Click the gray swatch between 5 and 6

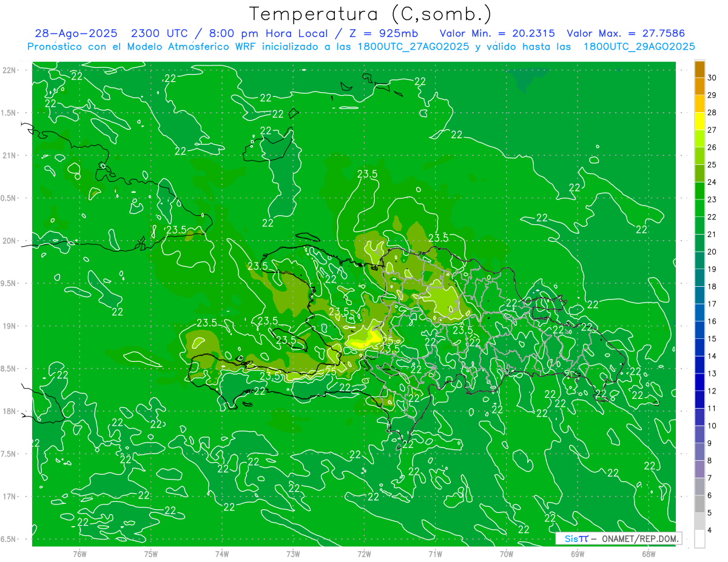coord(699,504)
